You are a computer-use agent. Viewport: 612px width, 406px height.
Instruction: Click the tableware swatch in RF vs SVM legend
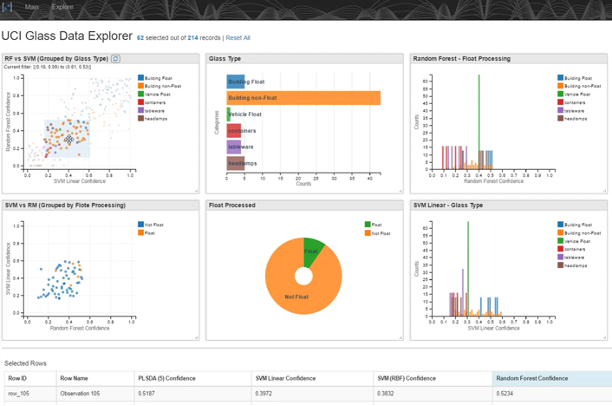pos(141,110)
